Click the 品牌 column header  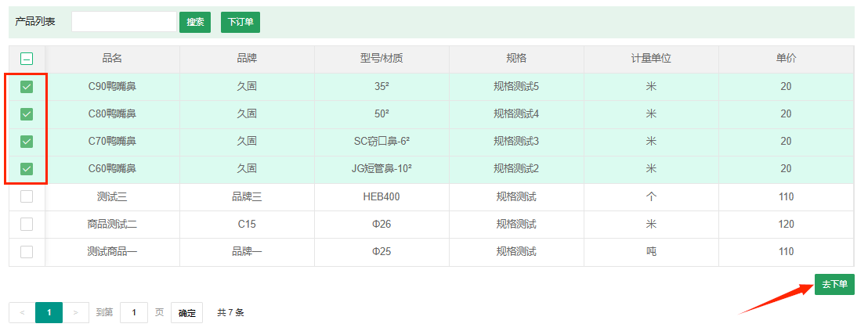[x=247, y=59]
